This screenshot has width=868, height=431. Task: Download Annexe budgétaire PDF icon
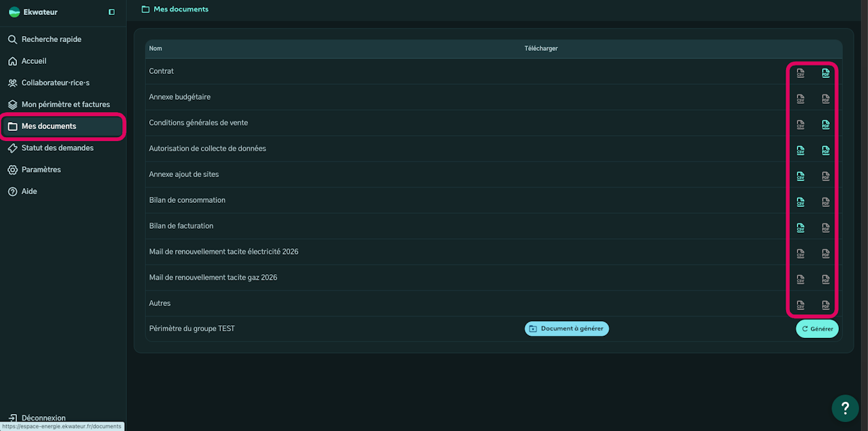tap(825, 98)
